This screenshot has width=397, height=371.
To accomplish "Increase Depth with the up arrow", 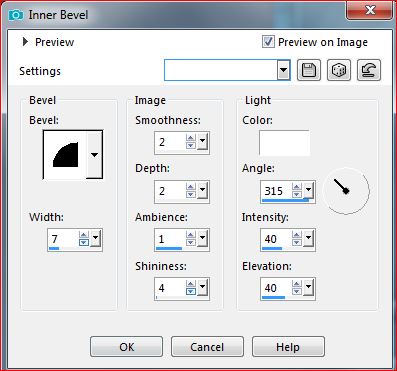I will tap(191, 187).
